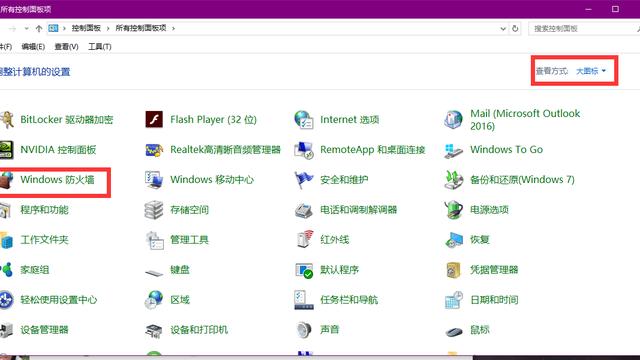Click the forward navigation arrow

point(13,29)
